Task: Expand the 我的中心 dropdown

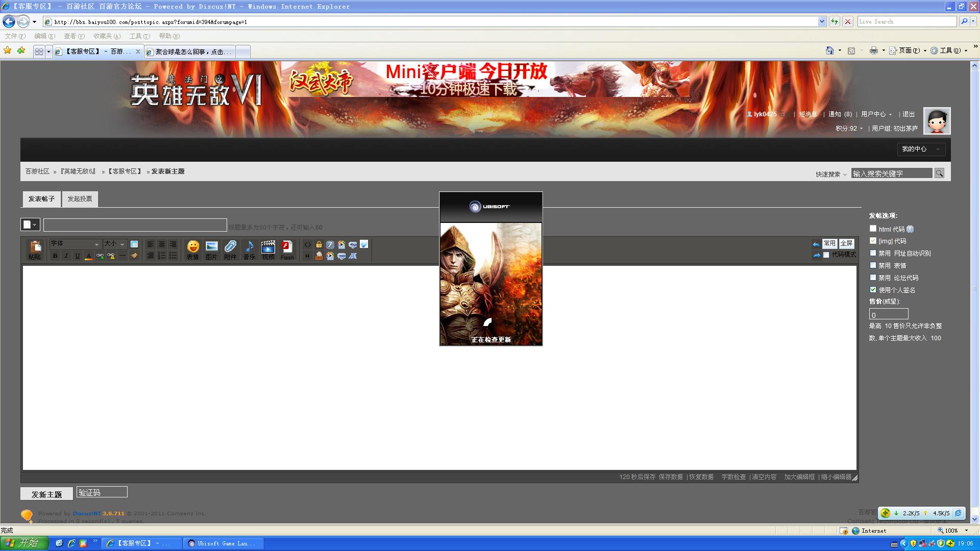Action: [921, 149]
